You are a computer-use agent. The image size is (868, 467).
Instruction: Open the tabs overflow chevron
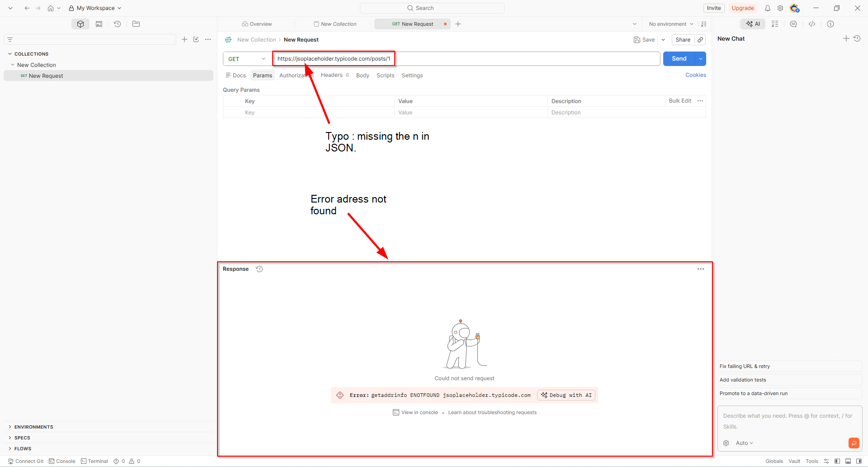635,24
